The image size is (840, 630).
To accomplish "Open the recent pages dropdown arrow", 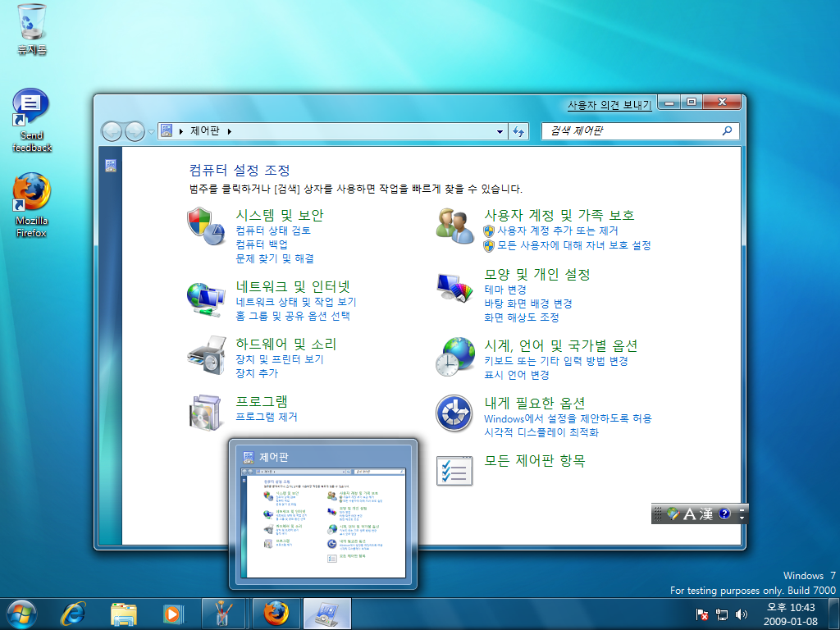I will (151, 131).
